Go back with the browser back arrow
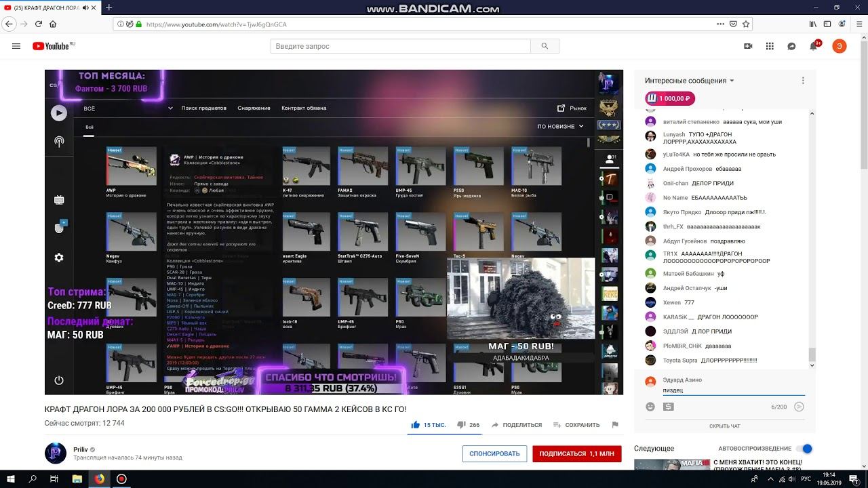 [9, 24]
